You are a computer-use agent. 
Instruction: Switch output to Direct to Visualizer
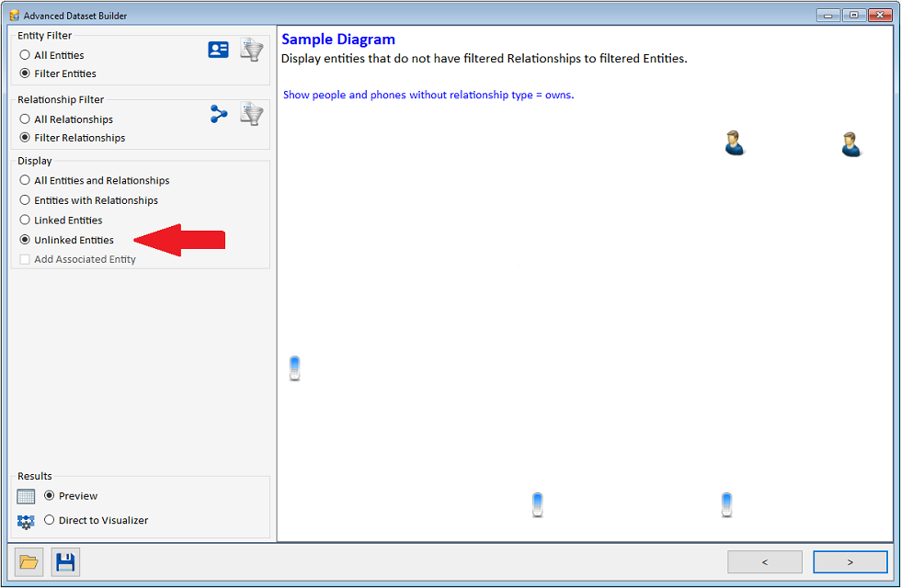point(49,520)
